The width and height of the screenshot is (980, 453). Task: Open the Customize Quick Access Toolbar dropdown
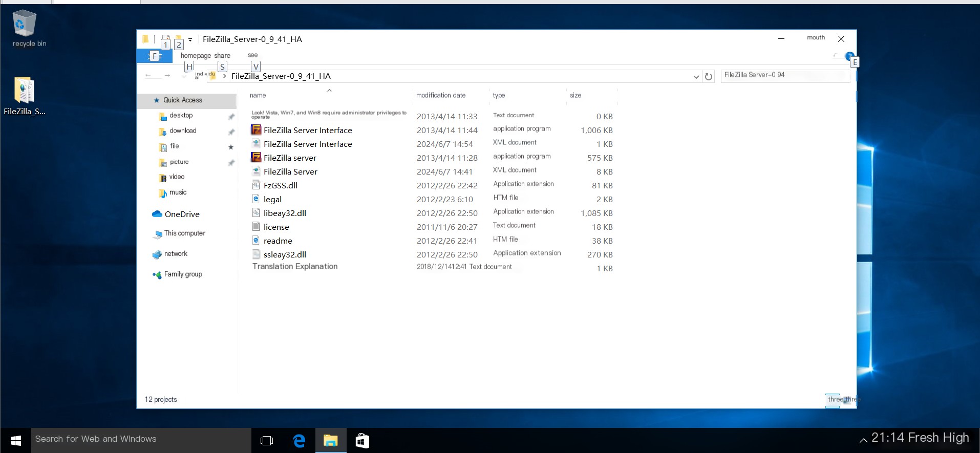point(190,39)
